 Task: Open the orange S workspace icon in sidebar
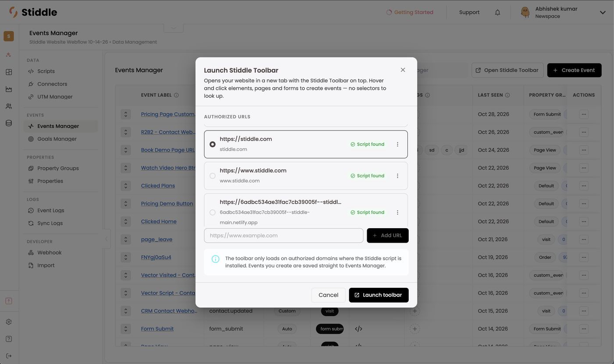click(9, 36)
